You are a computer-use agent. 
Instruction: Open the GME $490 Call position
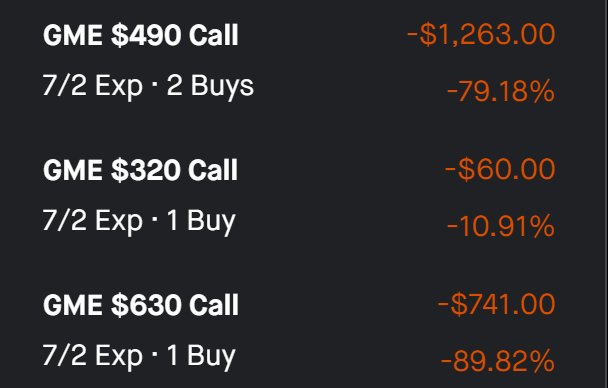tap(299, 60)
